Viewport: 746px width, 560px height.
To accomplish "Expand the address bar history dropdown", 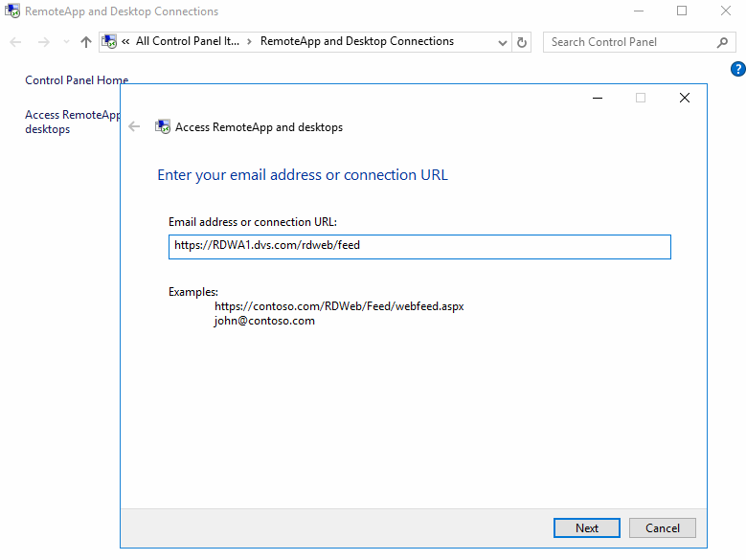I will pos(503,42).
